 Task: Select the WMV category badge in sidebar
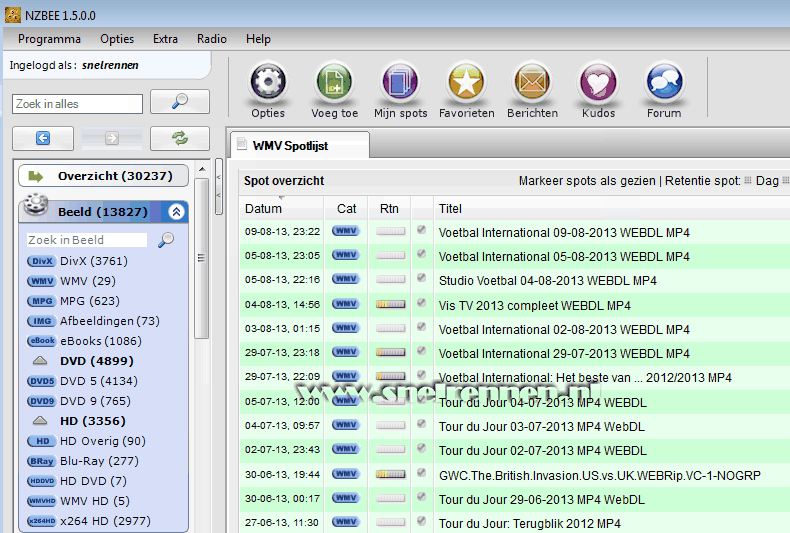(x=41, y=281)
